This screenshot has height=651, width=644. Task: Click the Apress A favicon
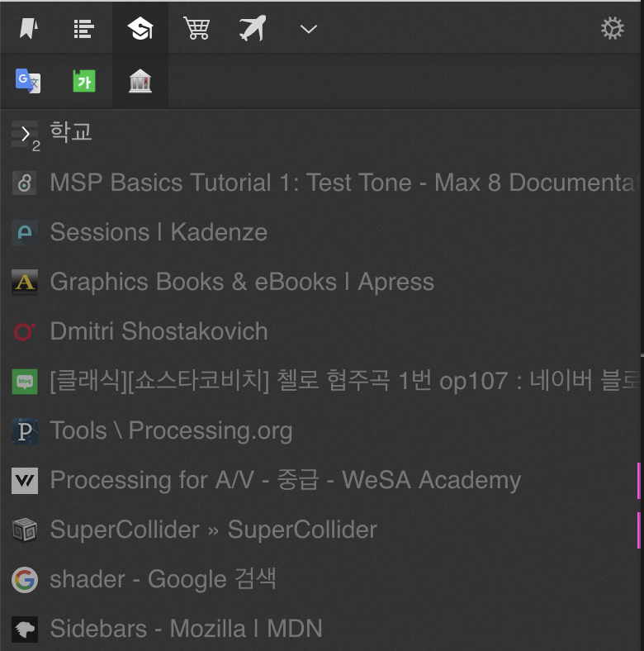pos(25,282)
